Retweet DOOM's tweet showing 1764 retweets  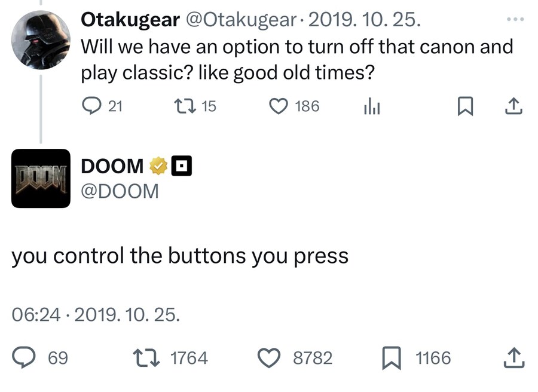tap(146, 358)
